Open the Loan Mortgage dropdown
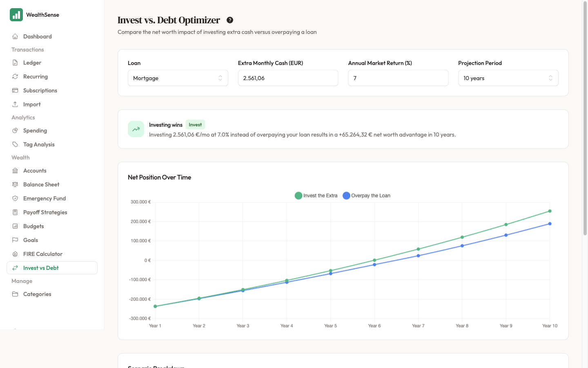Screen dimensions: 588x368 click(x=178, y=78)
